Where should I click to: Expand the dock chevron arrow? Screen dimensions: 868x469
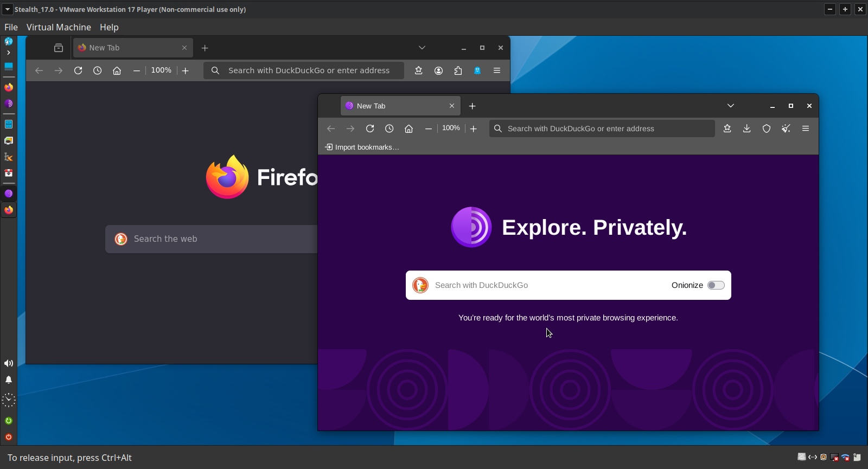pos(9,53)
